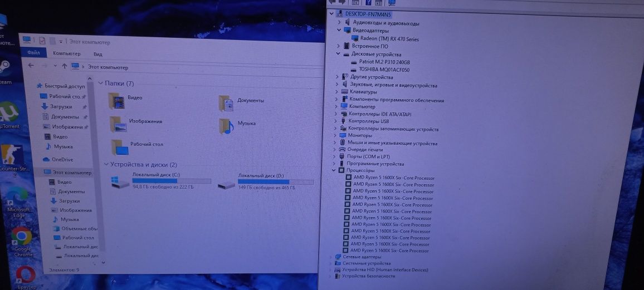
Task: Open the Рабочий стол folder in Папки section
Action: (120, 147)
